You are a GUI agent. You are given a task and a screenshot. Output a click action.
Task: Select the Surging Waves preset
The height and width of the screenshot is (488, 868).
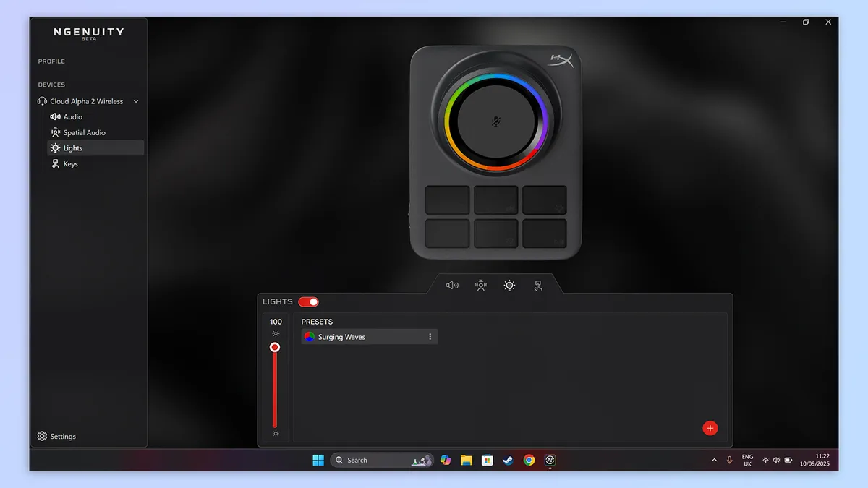click(x=362, y=337)
